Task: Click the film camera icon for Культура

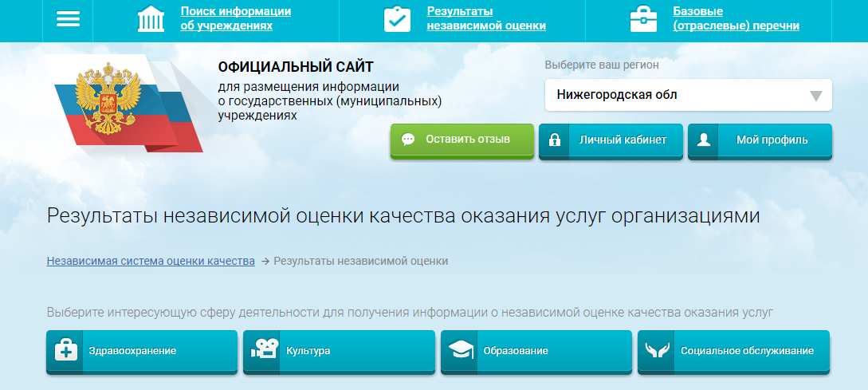Action: pyautogui.click(x=264, y=349)
